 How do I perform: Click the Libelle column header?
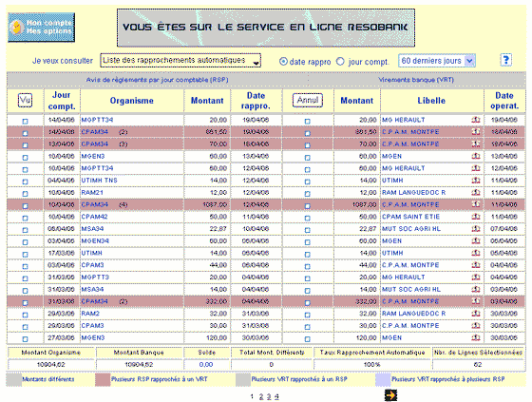(431, 101)
